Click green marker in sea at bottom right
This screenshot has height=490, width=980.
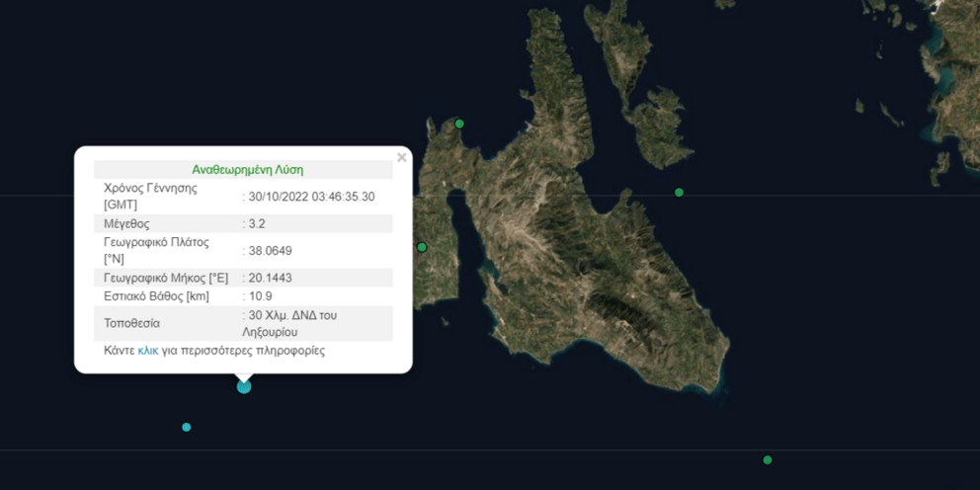pyautogui.click(x=768, y=459)
